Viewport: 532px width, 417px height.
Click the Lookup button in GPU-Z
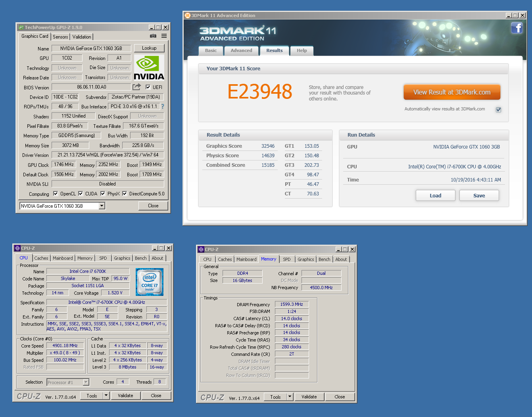[x=149, y=48]
